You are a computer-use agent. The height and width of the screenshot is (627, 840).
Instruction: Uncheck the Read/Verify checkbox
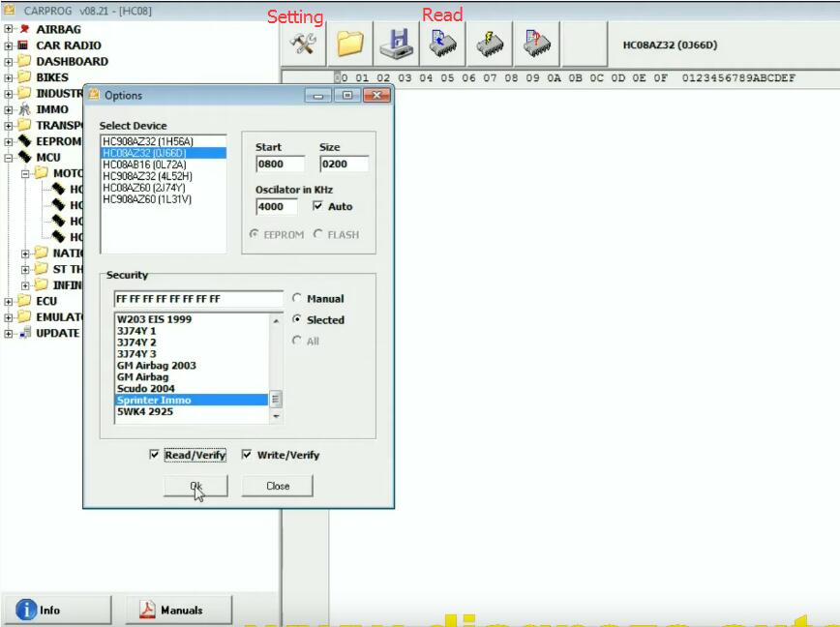155,455
